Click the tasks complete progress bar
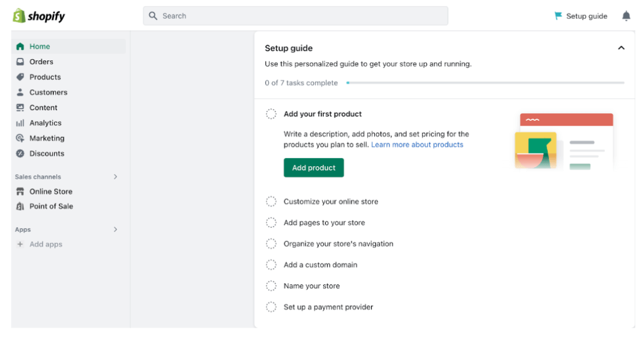Image resolution: width=644 pixels, height=343 pixels. [486, 82]
